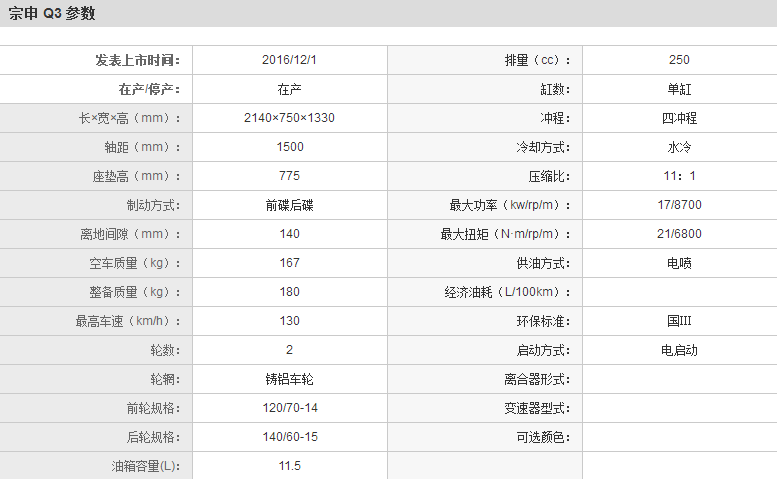
Task: Select the 2140×750×1330 dimensions value
Action: (x=289, y=118)
